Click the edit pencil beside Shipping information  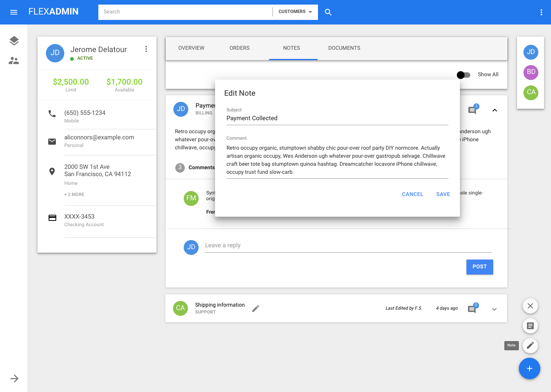(256, 309)
